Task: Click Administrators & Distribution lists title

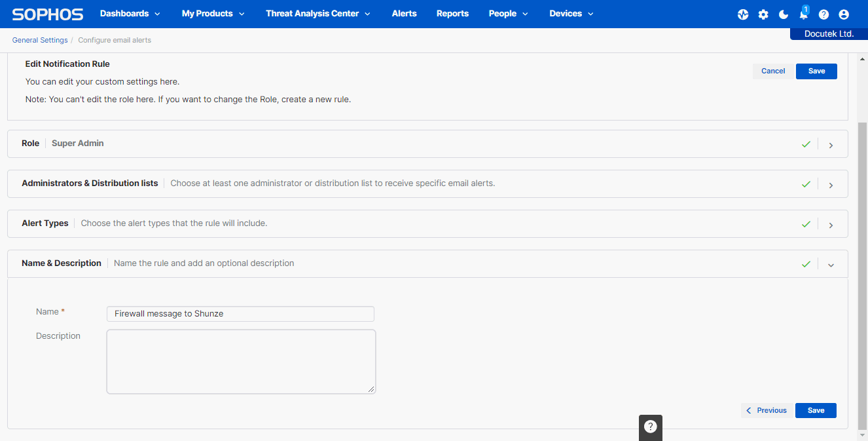Action: pos(90,183)
